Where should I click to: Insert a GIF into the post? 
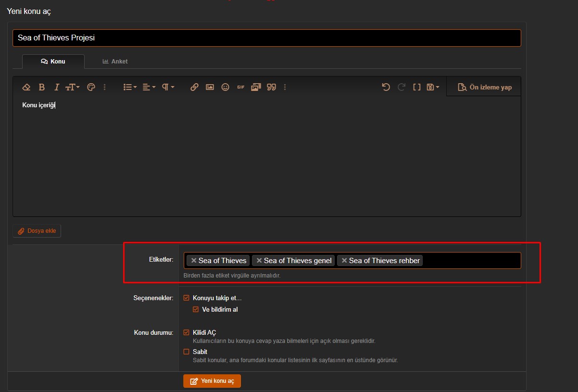[240, 87]
